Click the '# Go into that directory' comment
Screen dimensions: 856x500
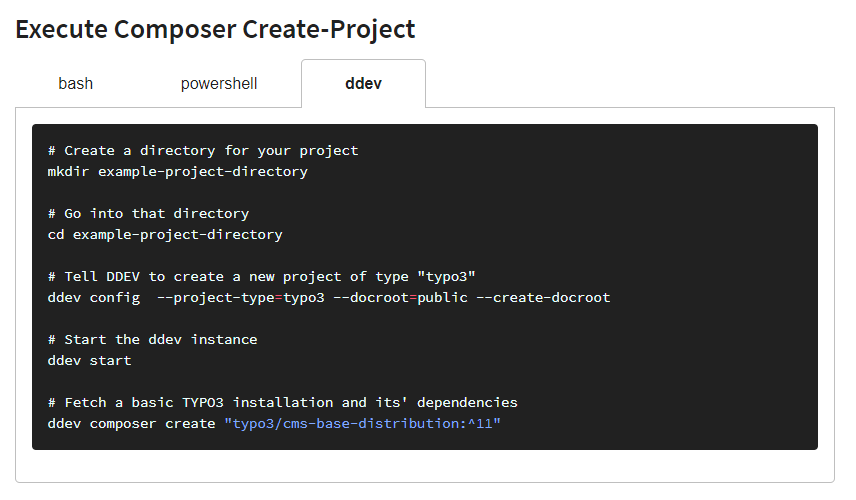click(148, 213)
